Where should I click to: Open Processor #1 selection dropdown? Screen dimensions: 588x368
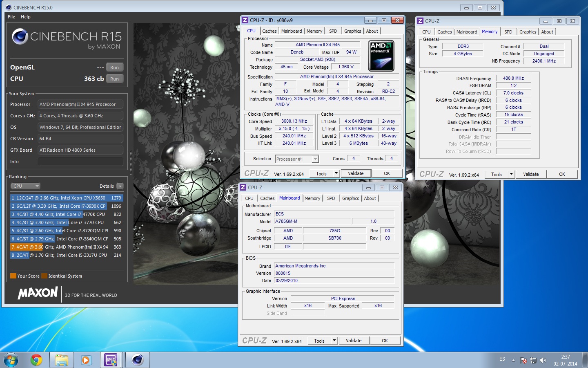(x=297, y=159)
